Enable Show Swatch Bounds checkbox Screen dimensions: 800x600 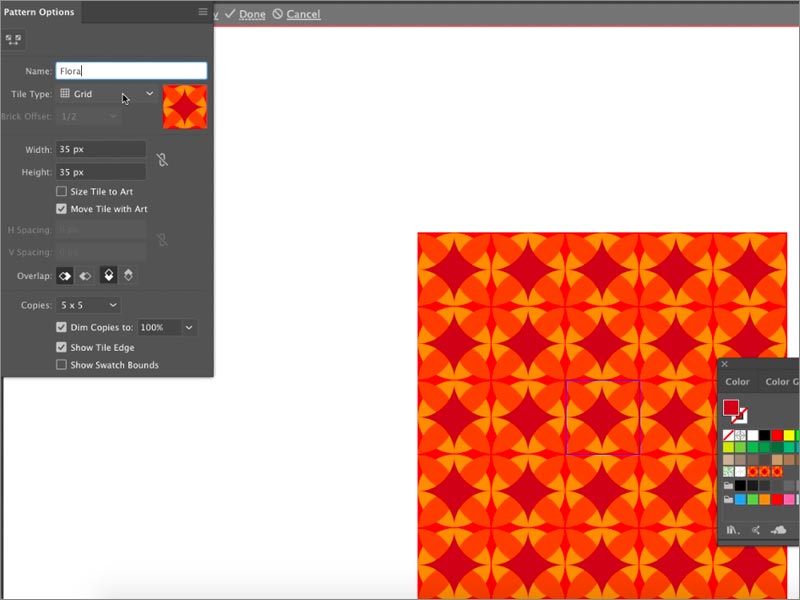62,365
